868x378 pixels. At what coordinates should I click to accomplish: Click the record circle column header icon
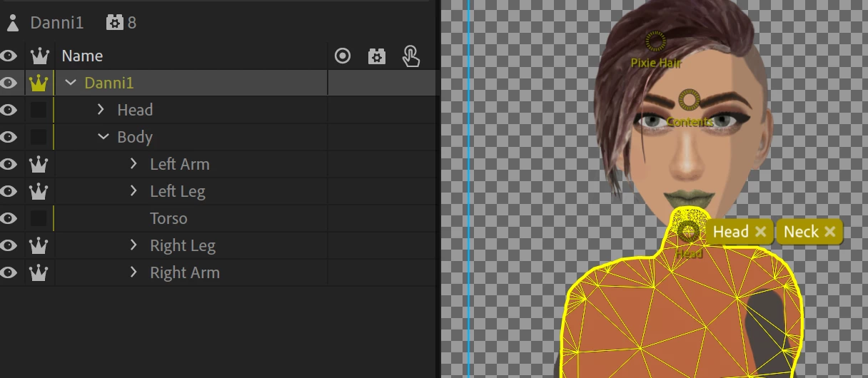tap(343, 56)
